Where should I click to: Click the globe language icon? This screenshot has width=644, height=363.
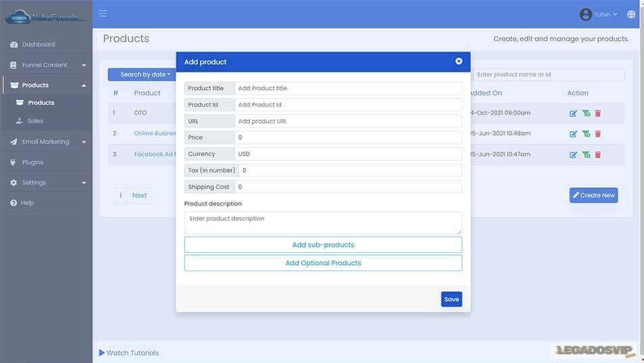(631, 14)
